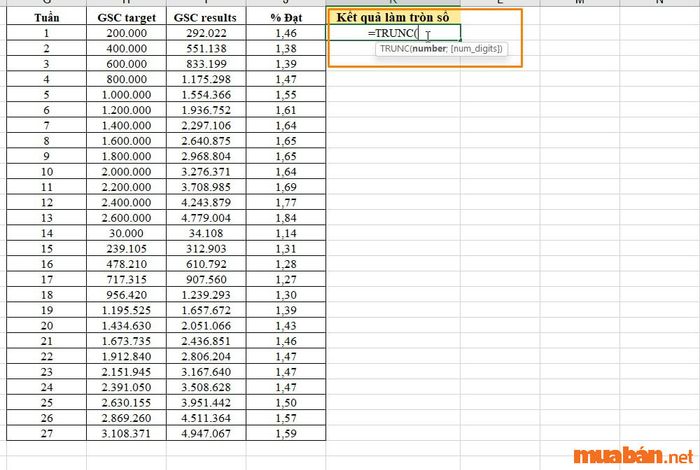Click the cell with value 34.108
Image resolution: width=700 pixels, height=470 pixels.
pos(206,233)
